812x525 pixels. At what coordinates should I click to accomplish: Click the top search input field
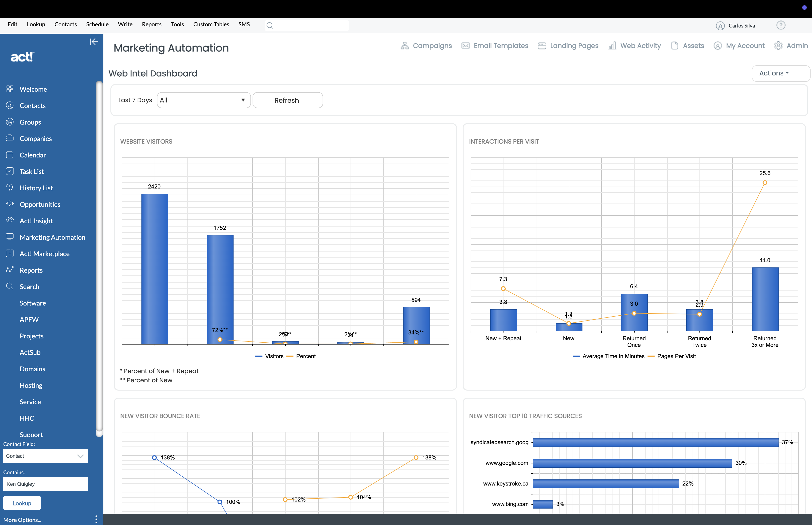[307, 26]
